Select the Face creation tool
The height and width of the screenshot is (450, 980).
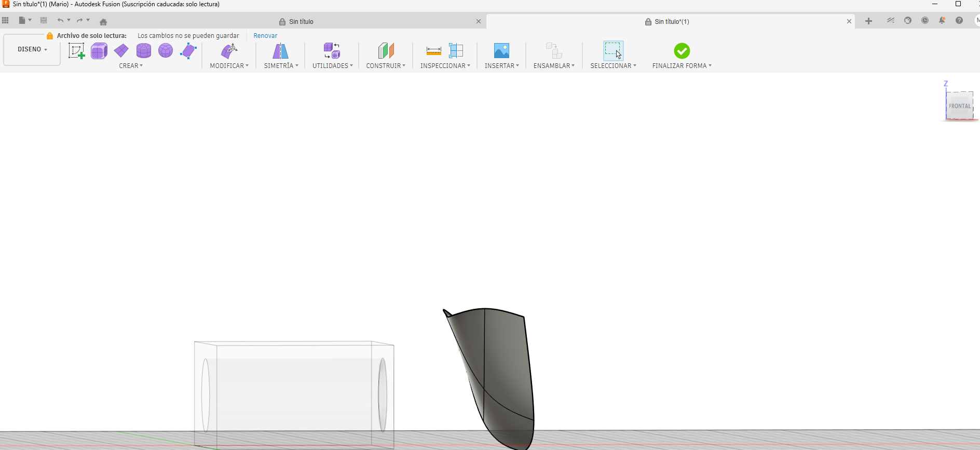(188, 51)
